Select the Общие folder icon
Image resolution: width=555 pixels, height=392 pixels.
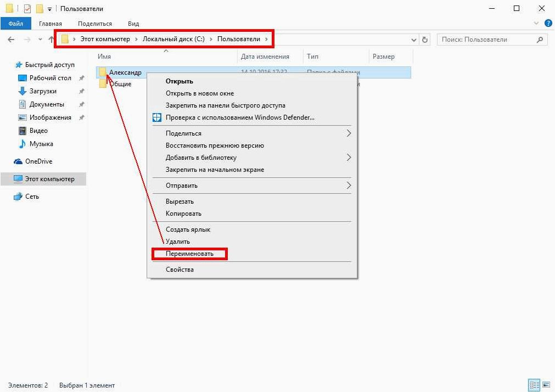coord(102,83)
